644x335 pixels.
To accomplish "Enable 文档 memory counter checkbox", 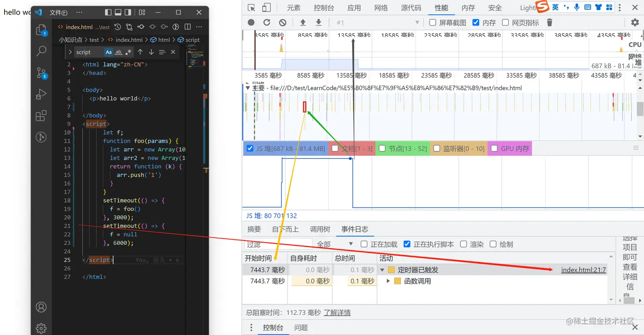I will coord(335,148).
